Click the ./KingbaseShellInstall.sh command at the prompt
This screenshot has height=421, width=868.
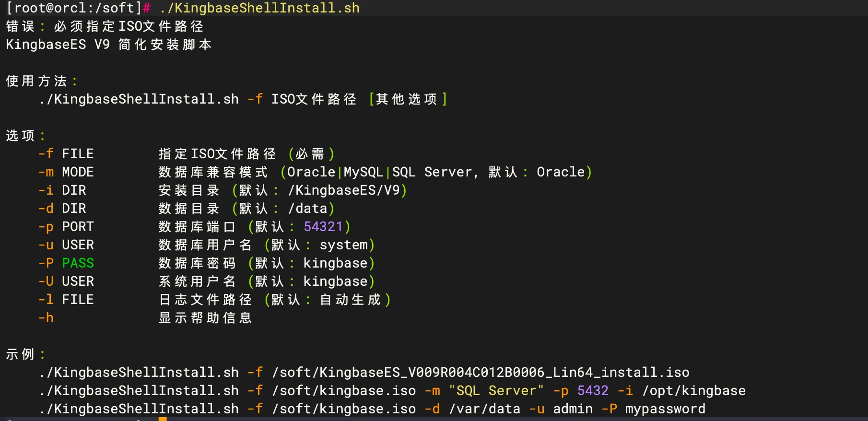pyautogui.click(x=259, y=8)
